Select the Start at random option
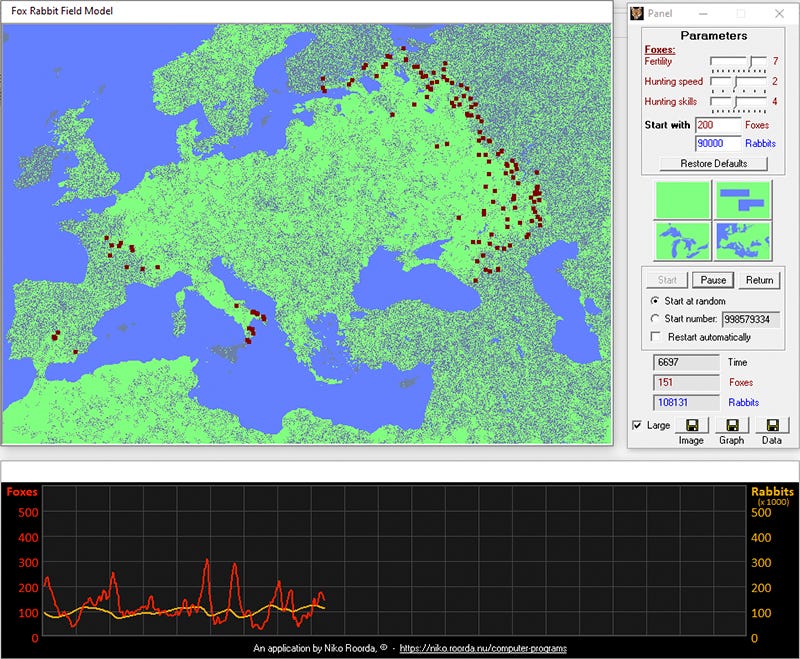This screenshot has height=659, width=800. (x=656, y=301)
